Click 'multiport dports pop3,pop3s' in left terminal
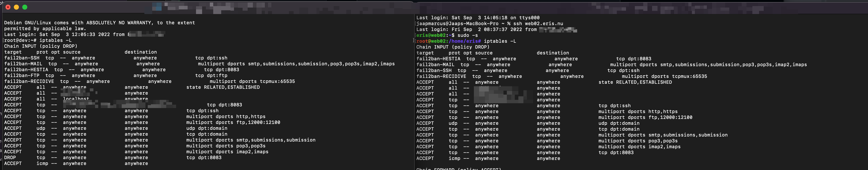868x170 pixels. pyautogui.click(x=226, y=146)
